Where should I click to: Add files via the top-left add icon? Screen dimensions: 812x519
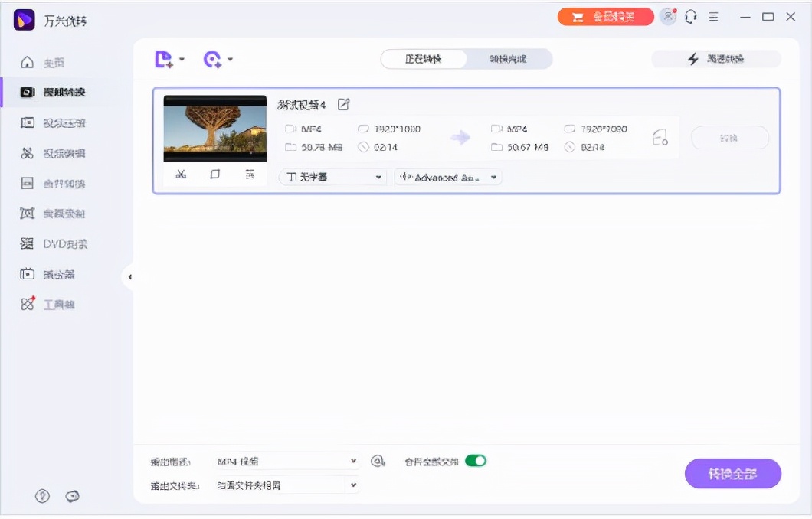point(165,59)
